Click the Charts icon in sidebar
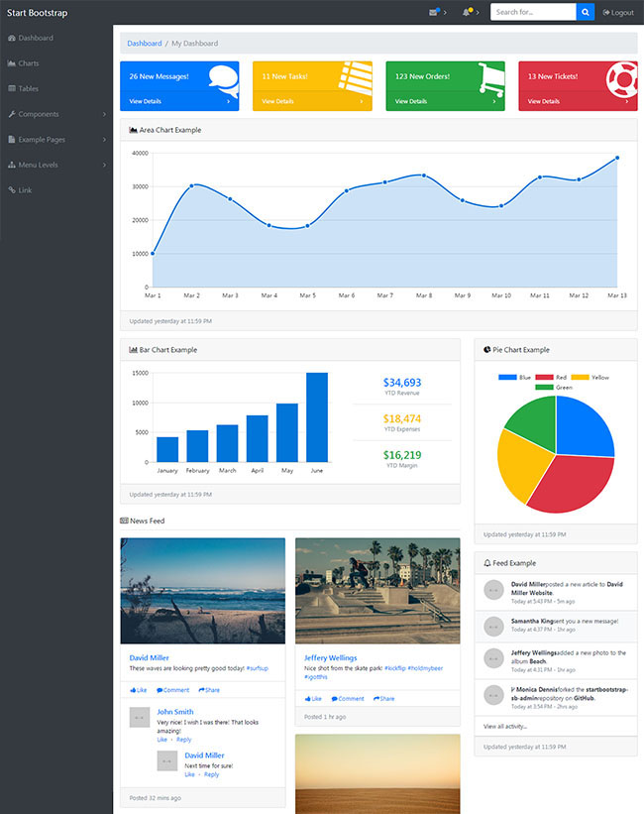Screen dimensions: 644x814 click(x=12, y=63)
